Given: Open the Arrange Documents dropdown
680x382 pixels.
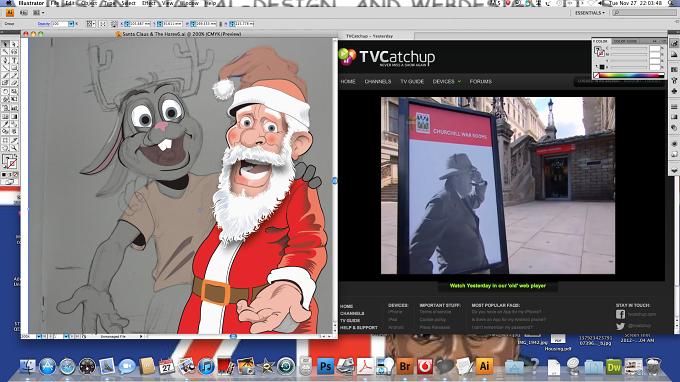Looking at the screenshot, I should point(38,13).
